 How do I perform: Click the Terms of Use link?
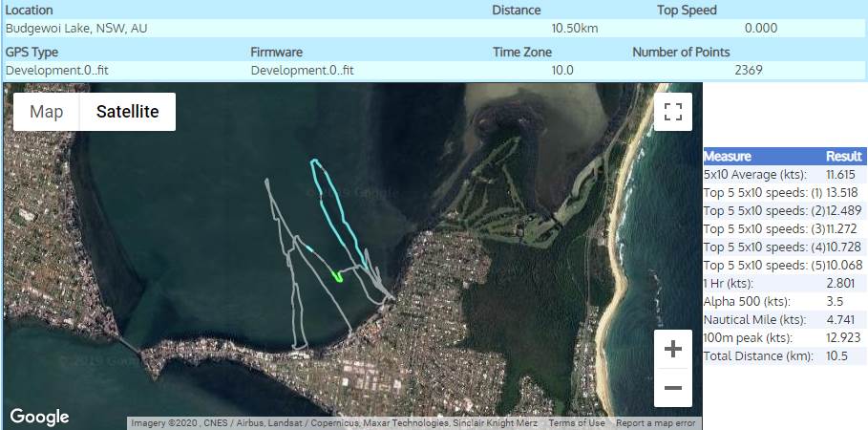point(577,423)
